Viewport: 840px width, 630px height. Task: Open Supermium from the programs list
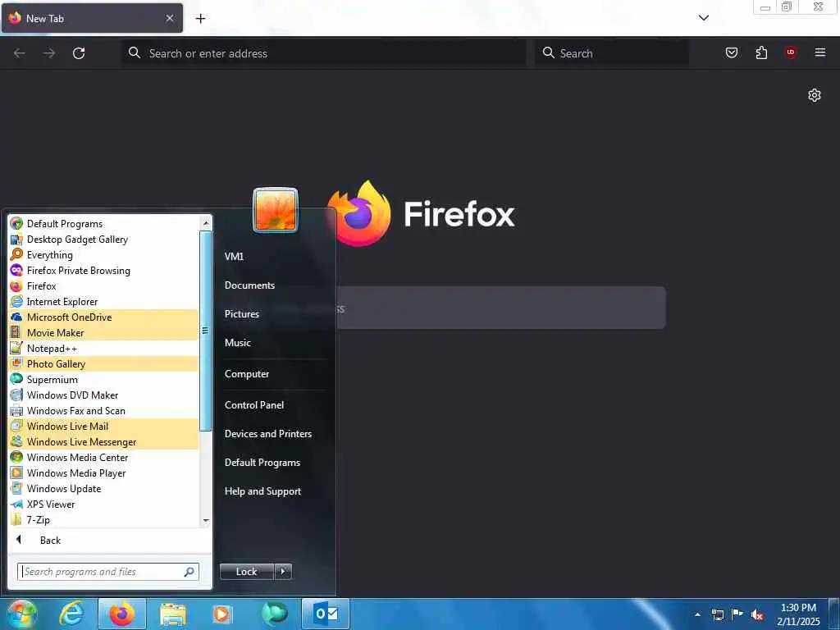click(104, 379)
